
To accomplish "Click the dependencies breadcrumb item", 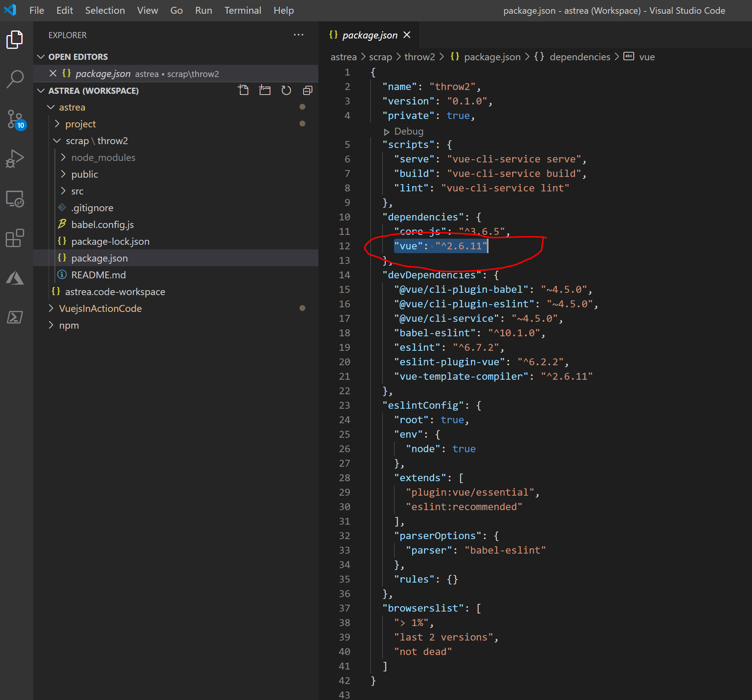I will pyautogui.click(x=580, y=57).
